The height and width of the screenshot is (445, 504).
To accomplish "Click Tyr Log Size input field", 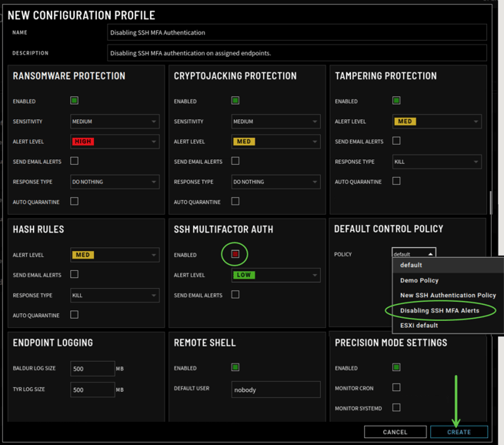I will pyautogui.click(x=92, y=390).
